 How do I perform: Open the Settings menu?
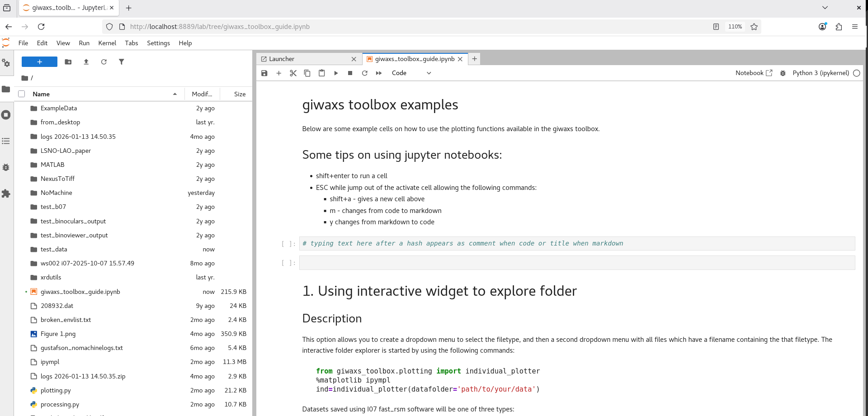tap(158, 43)
